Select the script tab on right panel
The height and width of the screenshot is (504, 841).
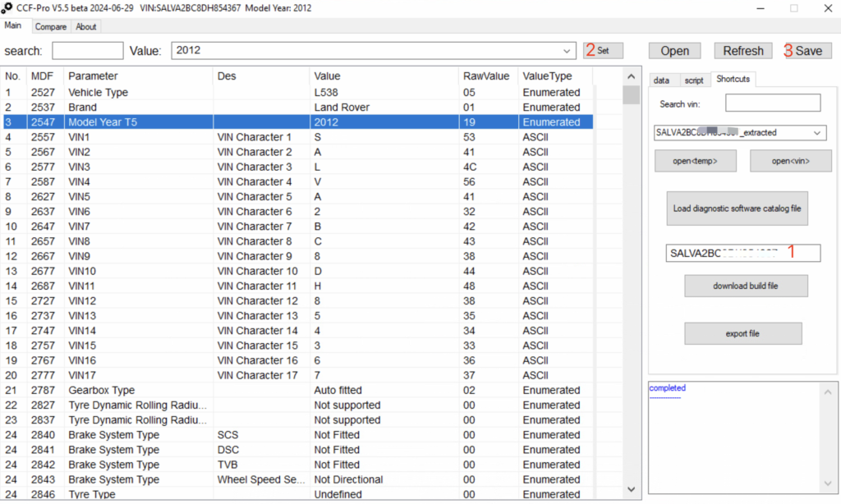click(695, 80)
